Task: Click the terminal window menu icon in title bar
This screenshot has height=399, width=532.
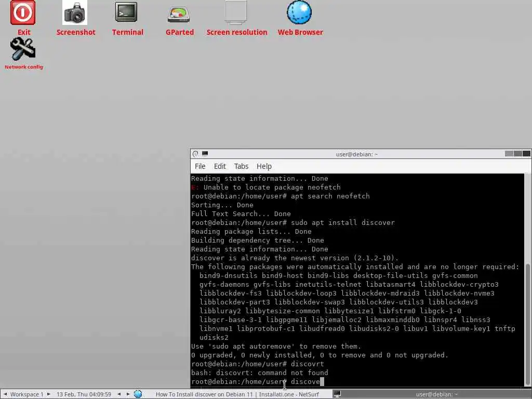Action: tap(195, 154)
